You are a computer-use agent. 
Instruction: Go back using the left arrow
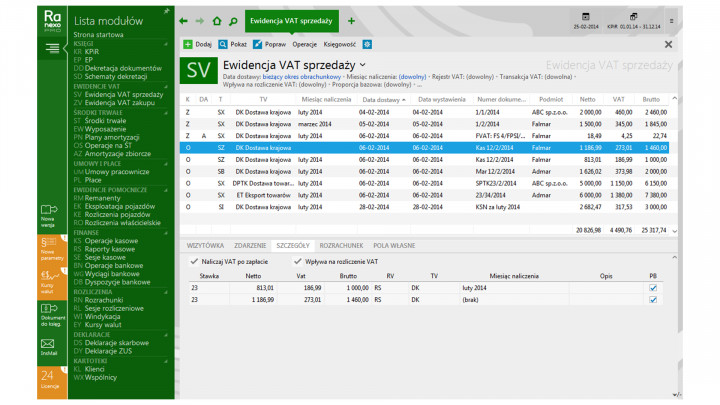click(183, 20)
